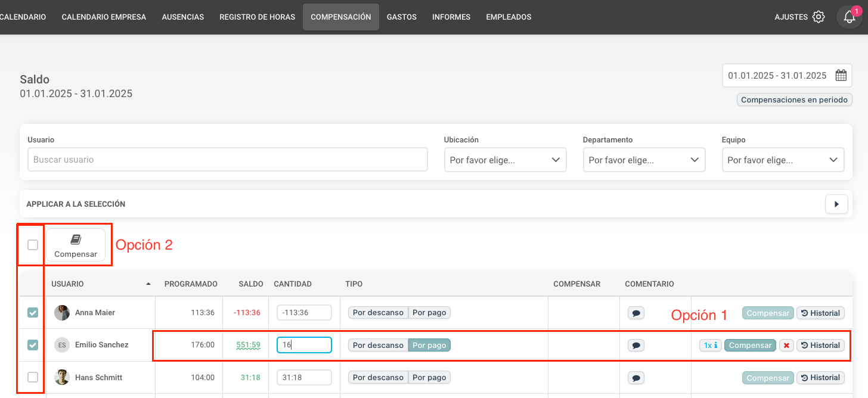
Task: Open the Ubicación dropdown
Action: point(505,160)
